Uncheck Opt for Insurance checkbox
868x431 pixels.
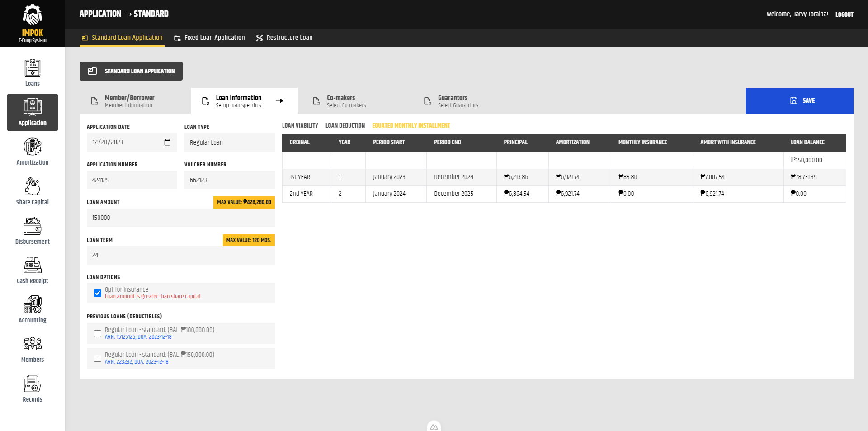98,293
